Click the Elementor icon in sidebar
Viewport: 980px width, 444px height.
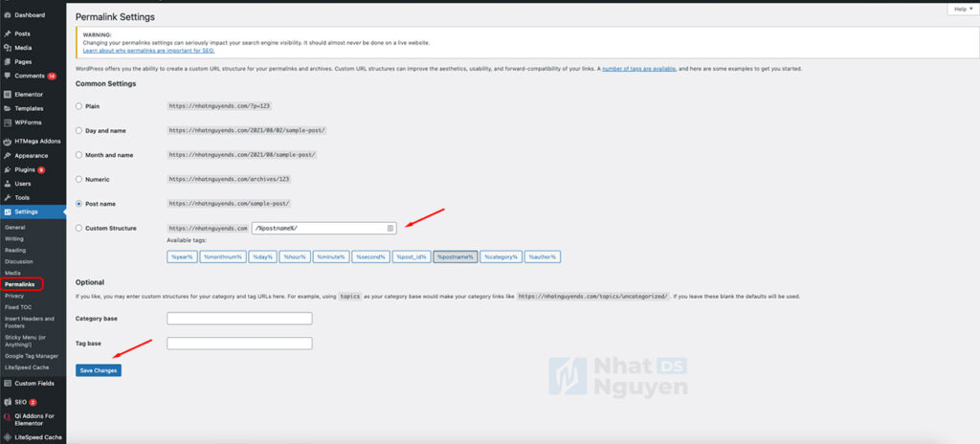pyautogui.click(x=8, y=95)
